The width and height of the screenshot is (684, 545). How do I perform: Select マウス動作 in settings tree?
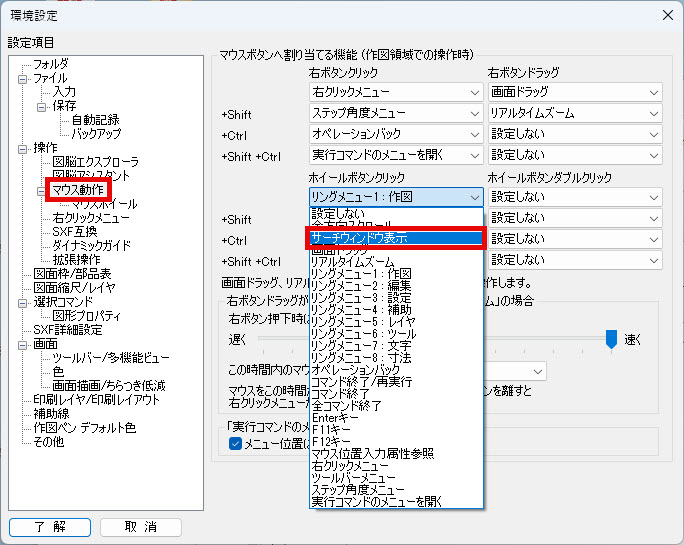pyautogui.click(x=78, y=189)
